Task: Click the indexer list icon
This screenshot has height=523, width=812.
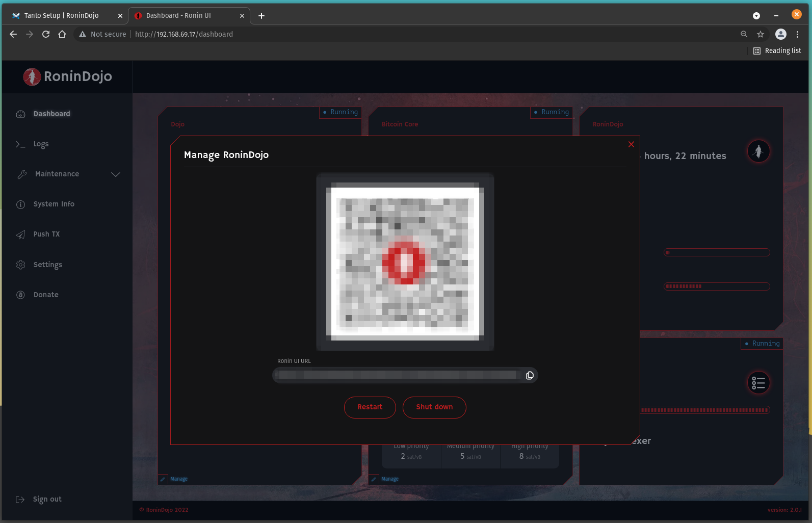Action: 758,383
